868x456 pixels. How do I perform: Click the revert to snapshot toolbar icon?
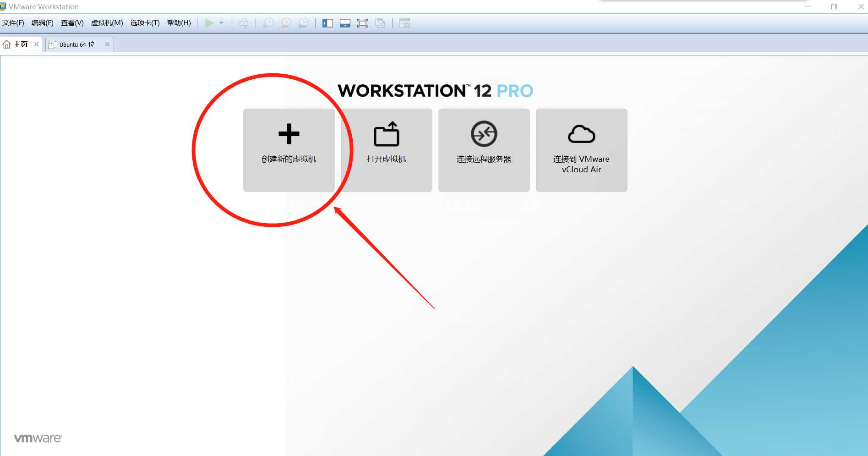(x=285, y=23)
